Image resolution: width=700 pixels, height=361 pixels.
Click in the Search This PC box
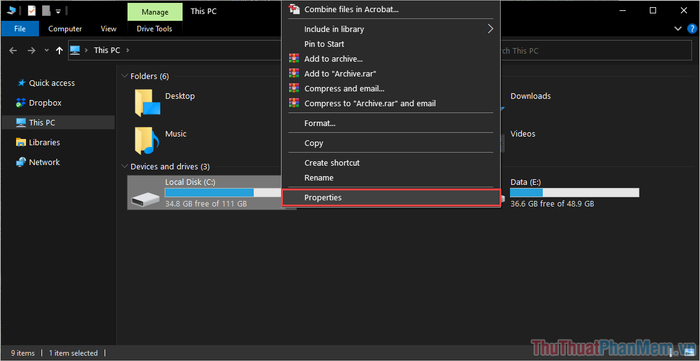tap(596, 51)
